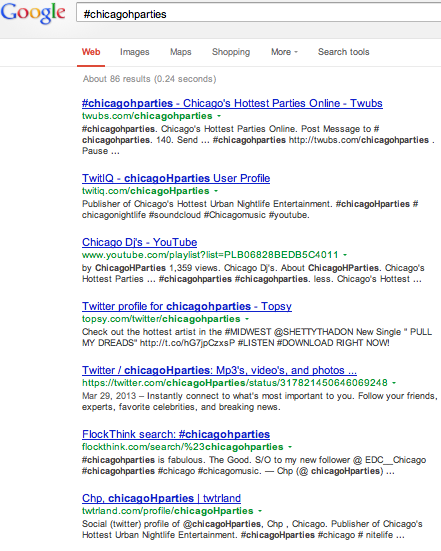Image resolution: width=441 pixels, height=551 pixels.
Task: Open Twitter / chicagoHparties: Mp3's, video's result
Action: [x=219, y=370]
